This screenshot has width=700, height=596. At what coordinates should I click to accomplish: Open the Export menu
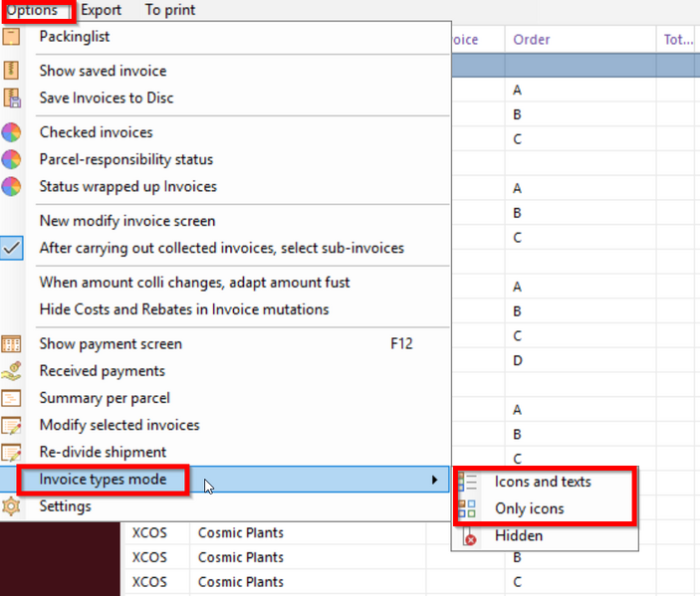point(101,10)
